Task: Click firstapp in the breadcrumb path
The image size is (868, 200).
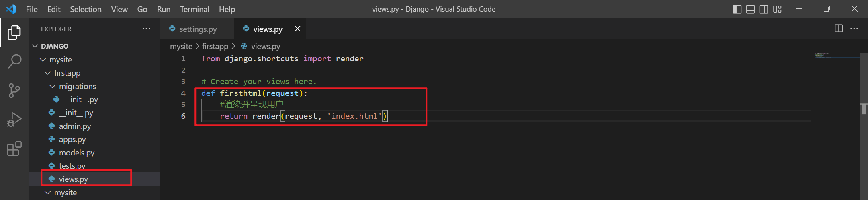Action: coord(215,46)
